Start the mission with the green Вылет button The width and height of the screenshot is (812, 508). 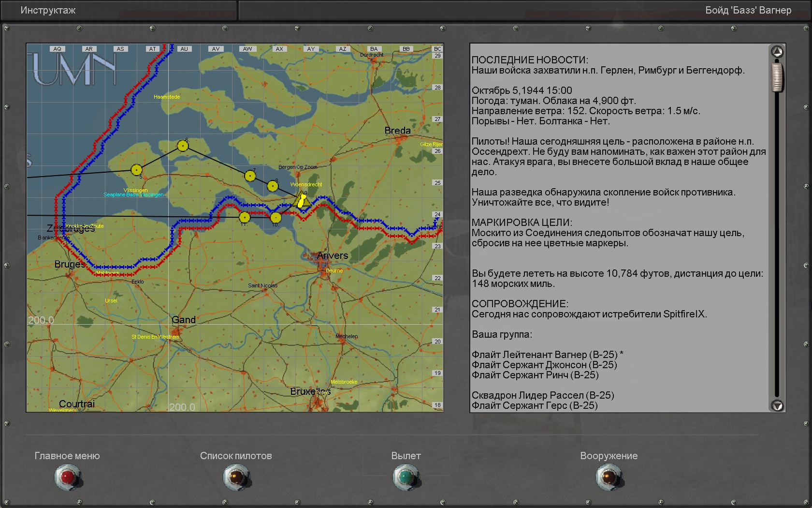[406, 477]
